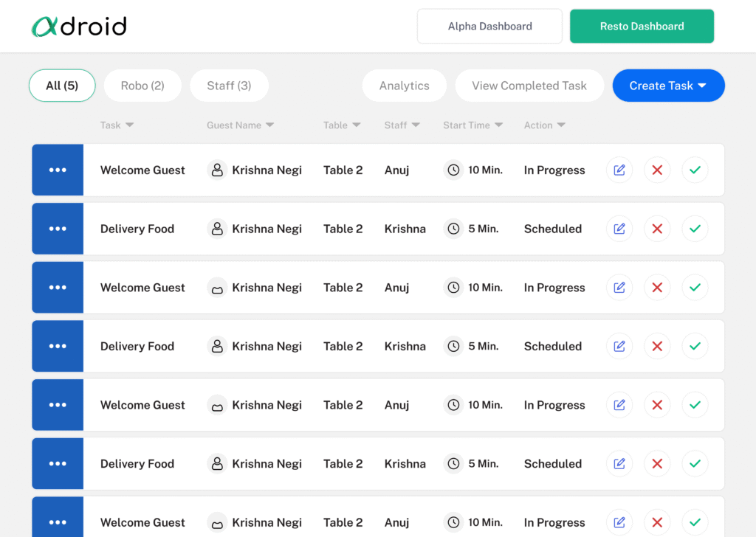The image size is (756, 537).
Task: Click the Analytics button
Action: [x=404, y=86]
